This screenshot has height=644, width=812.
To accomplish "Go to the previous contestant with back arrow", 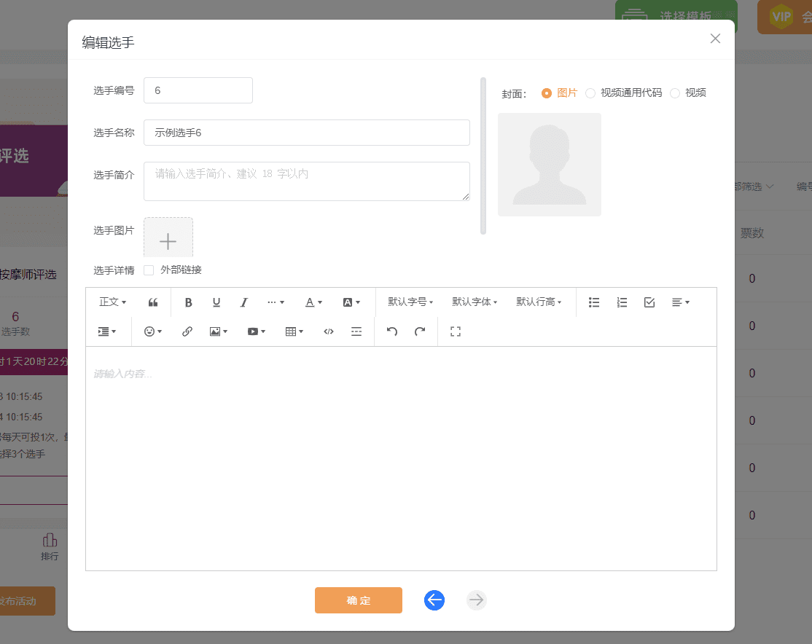I will pyautogui.click(x=434, y=600).
